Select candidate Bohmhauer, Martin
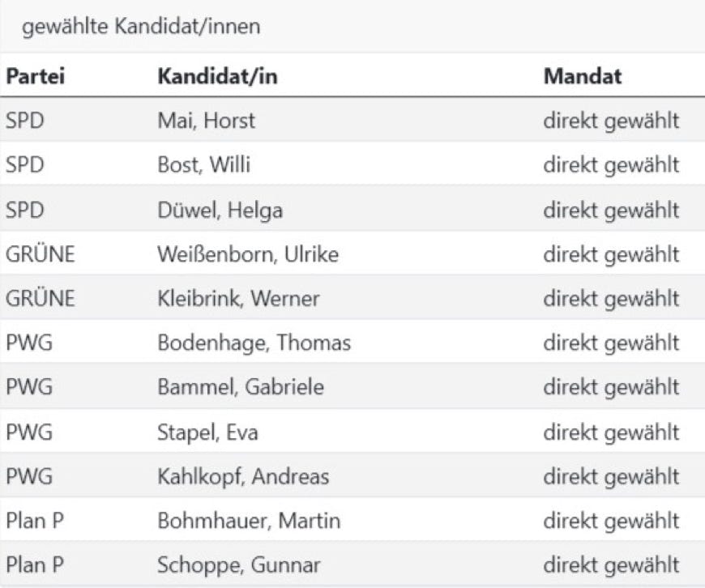The width and height of the screenshot is (705, 588). pyautogui.click(x=249, y=521)
